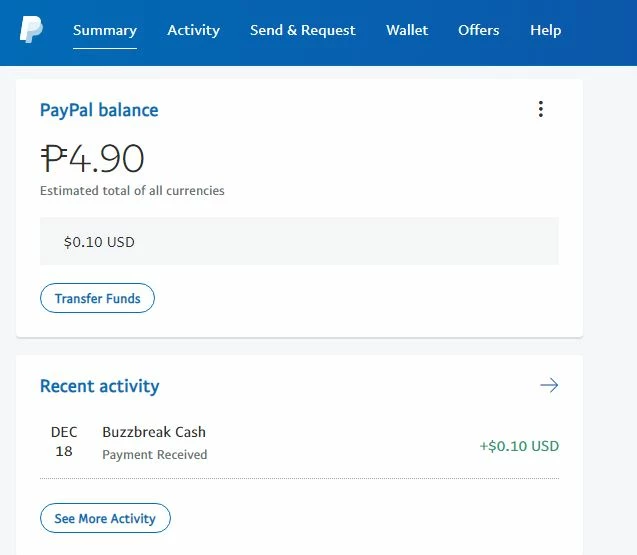The image size is (637, 555).
Task: Click the Transfer Funds button
Action: click(98, 298)
